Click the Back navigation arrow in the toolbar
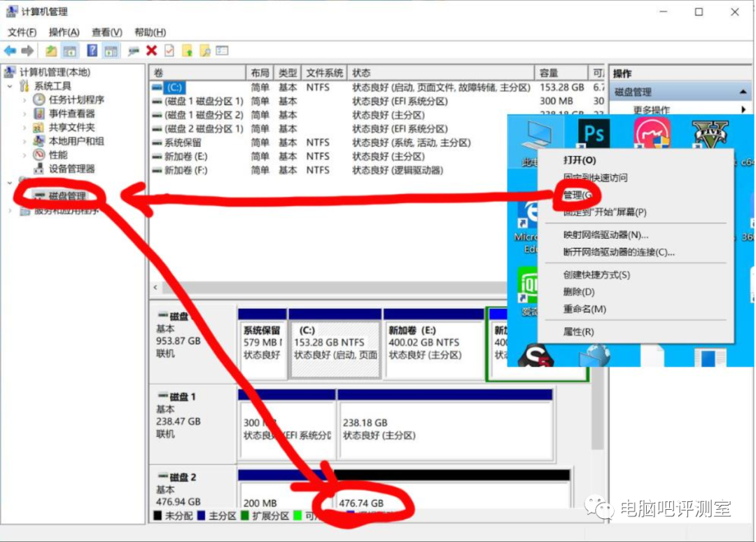756x542 pixels. tap(9, 50)
